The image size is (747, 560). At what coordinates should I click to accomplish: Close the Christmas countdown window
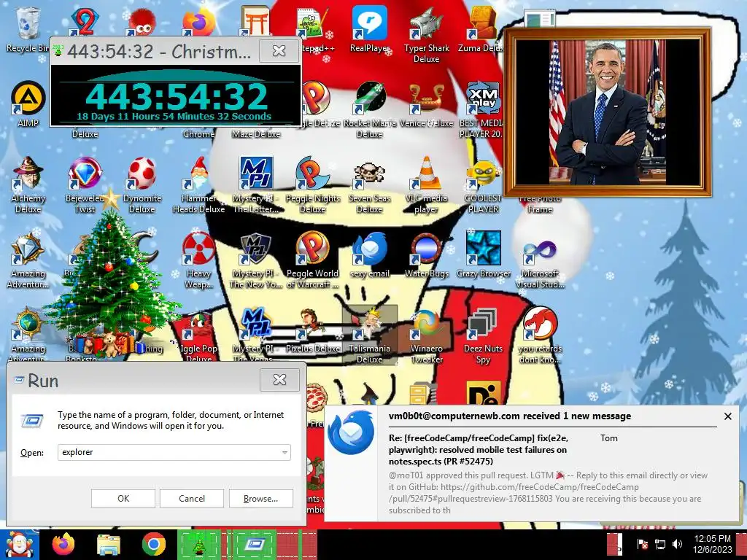(x=279, y=50)
